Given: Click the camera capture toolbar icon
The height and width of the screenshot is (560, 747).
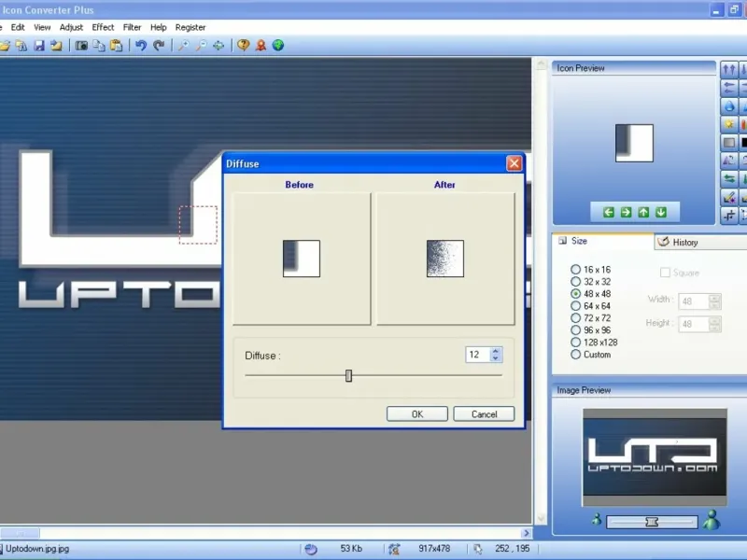Looking at the screenshot, I should 81,46.
